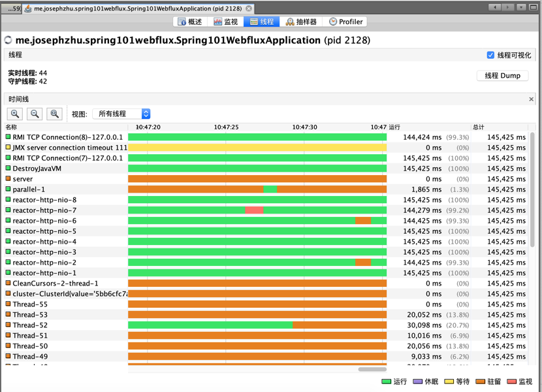Click the zoom out magnifier icon
542x392 pixels.
[x=35, y=114]
